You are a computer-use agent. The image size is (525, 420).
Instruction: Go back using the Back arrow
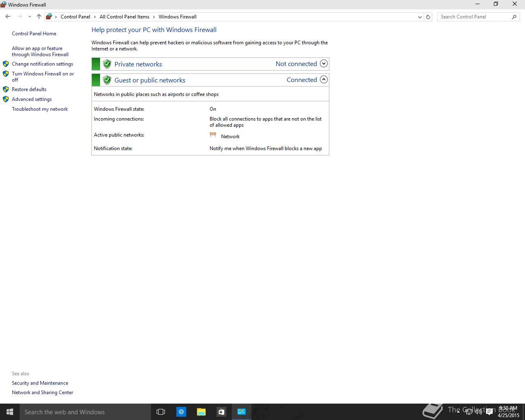coord(8,17)
